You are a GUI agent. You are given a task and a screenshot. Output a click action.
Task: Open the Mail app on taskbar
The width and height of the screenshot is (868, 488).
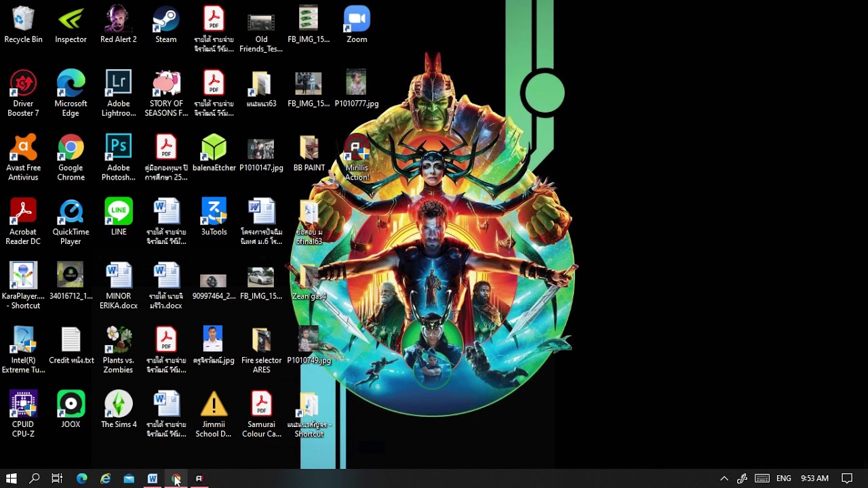(129, 479)
